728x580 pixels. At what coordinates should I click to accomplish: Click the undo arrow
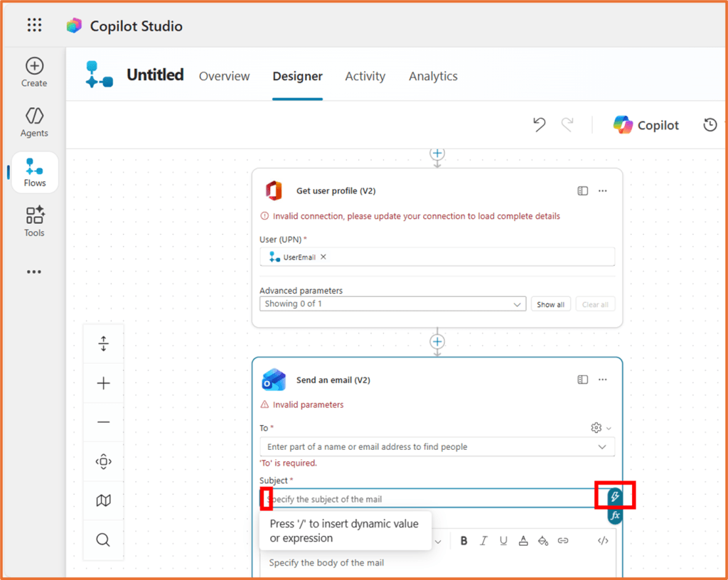(x=539, y=124)
